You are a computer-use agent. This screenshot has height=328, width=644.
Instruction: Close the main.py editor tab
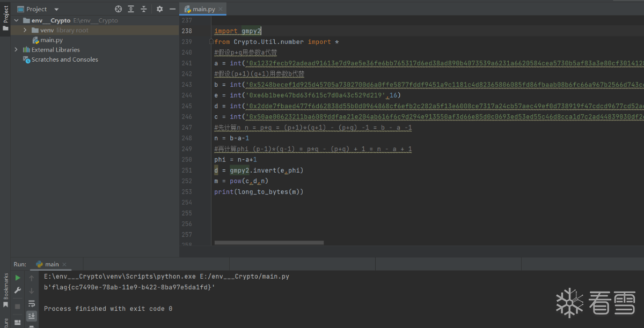point(221,9)
